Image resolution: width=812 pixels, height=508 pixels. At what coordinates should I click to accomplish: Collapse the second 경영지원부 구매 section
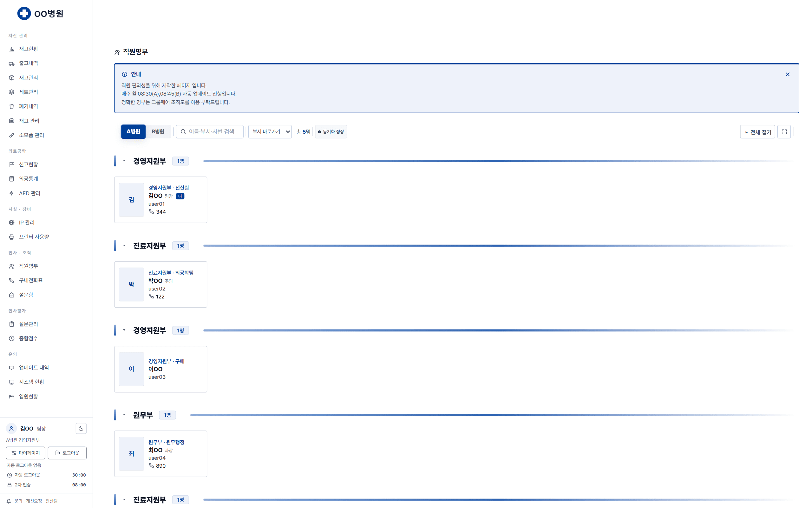pyautogui.click(x=124, y=330)
